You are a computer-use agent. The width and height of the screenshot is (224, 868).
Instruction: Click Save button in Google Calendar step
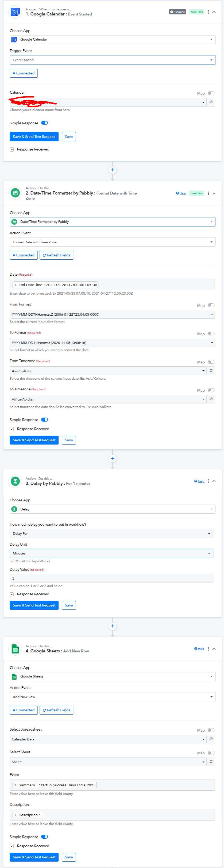[69, 136]
